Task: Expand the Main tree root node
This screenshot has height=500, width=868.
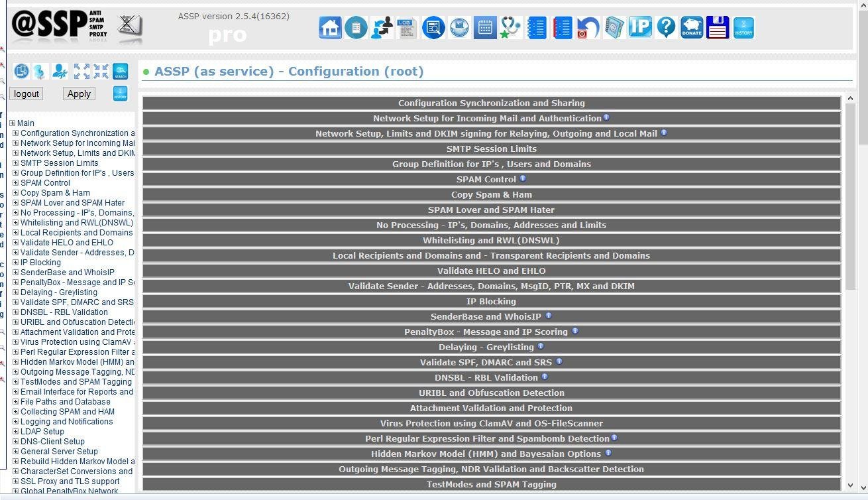Action: tap(12, 123)
